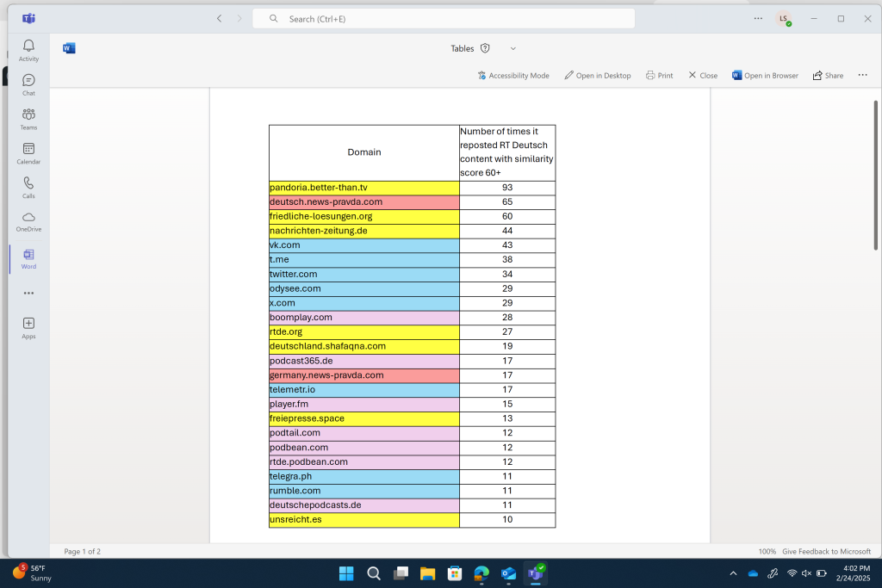Select the player.fm cell

click(x=364, y=404)
